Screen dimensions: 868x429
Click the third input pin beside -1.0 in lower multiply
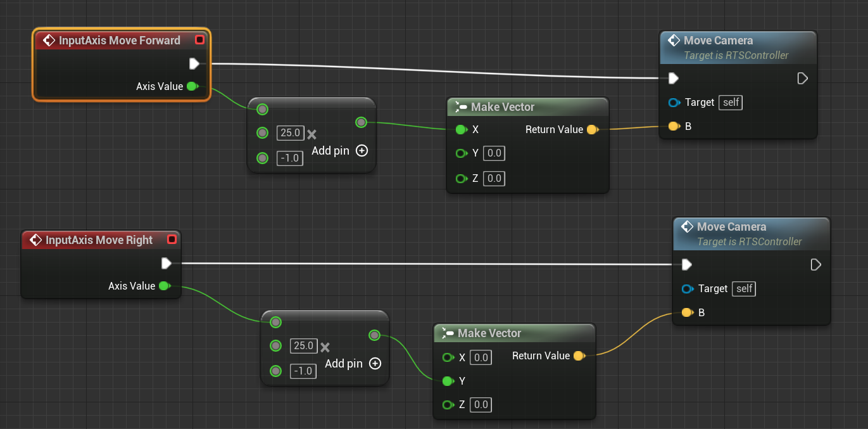pyautogui.click(x=275, y=371)
